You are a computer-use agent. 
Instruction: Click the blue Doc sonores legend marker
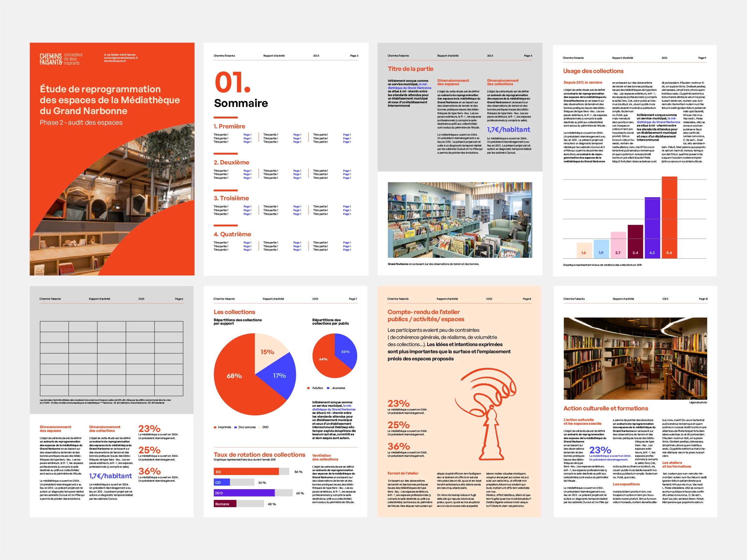pos(236,427)
